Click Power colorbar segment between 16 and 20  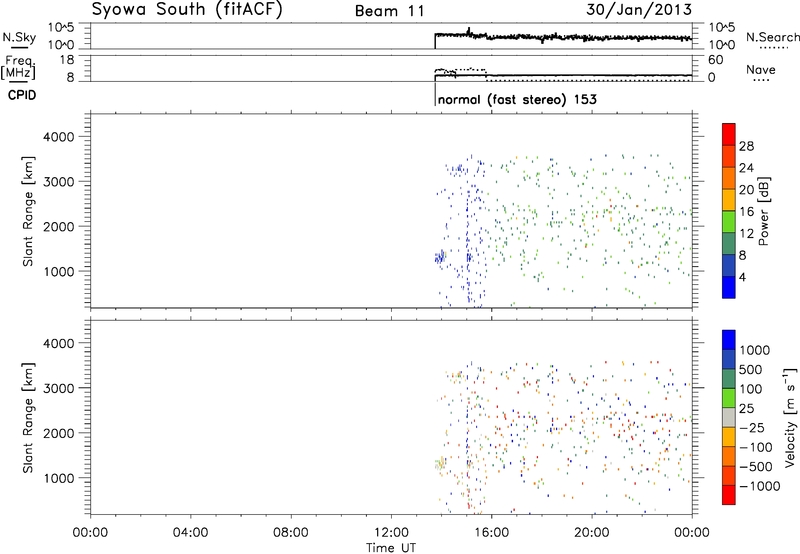(729, 200)
